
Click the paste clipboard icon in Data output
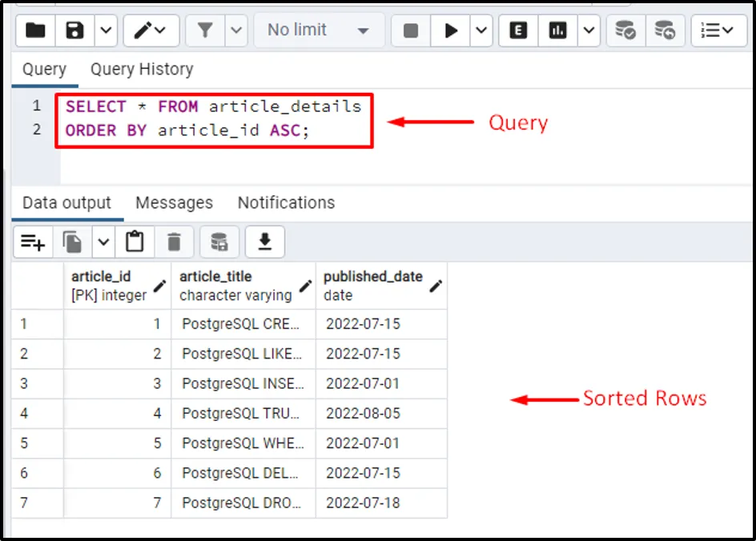tap(135, 242)
